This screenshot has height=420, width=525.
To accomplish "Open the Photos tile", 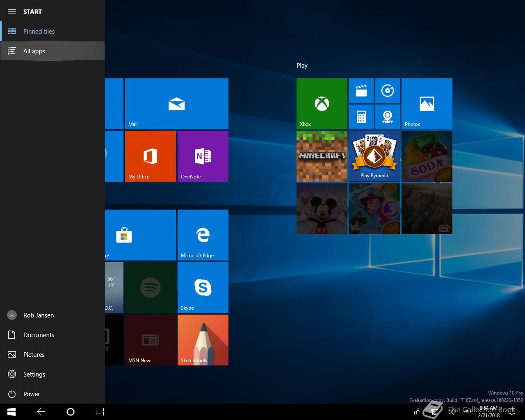I will pos(427,104).
